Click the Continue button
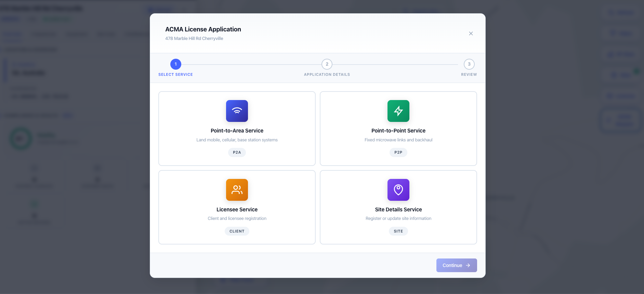The height and width of the screenshot is (294, 644). coord(457,265)
